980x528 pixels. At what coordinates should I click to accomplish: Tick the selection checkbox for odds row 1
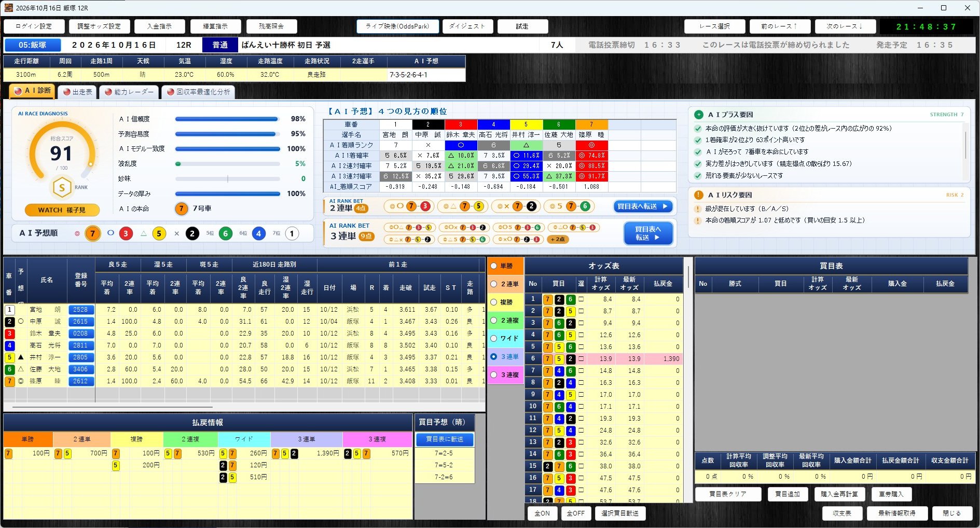pos(581,299)
